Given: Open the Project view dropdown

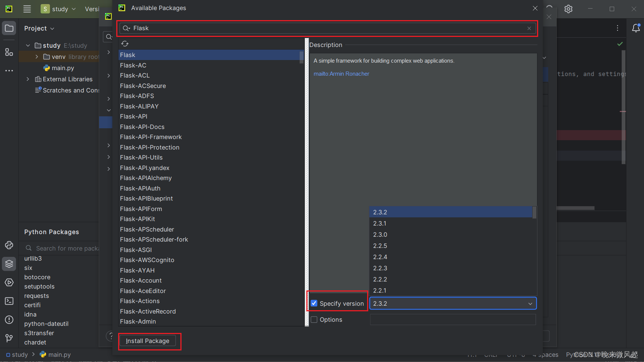Looking at the screenshot, I should (x=39, y=28).
